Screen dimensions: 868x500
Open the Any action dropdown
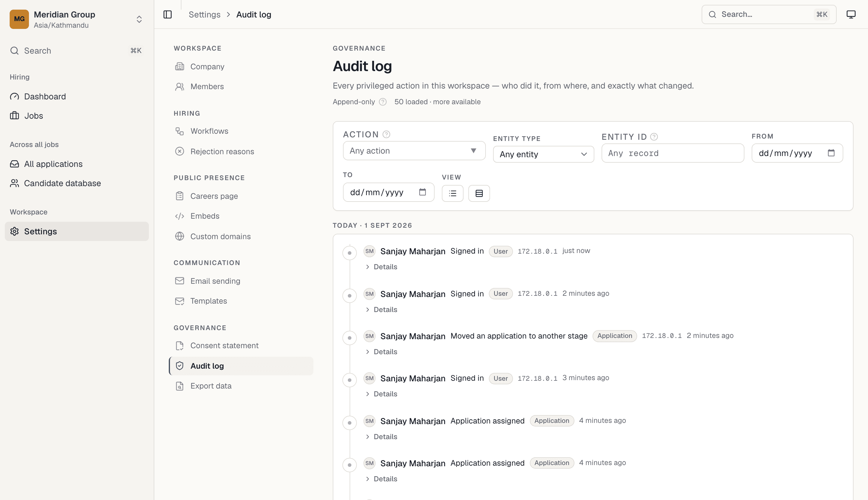pos(414,151)
